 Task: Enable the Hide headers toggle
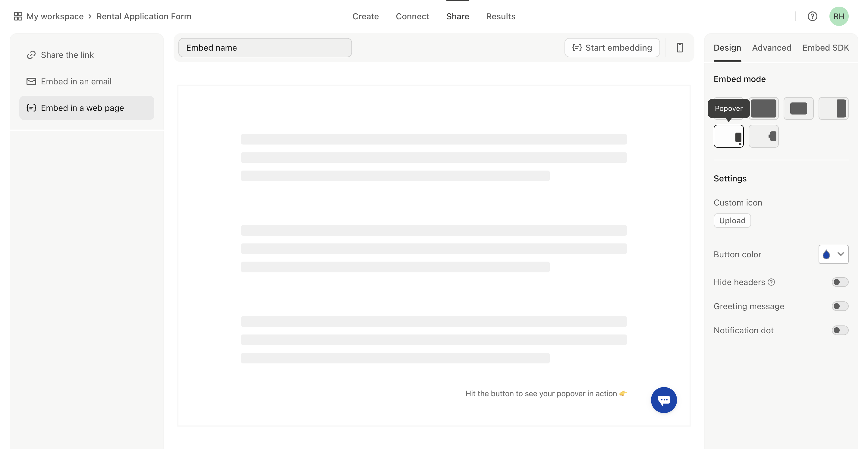pos(840,282)
